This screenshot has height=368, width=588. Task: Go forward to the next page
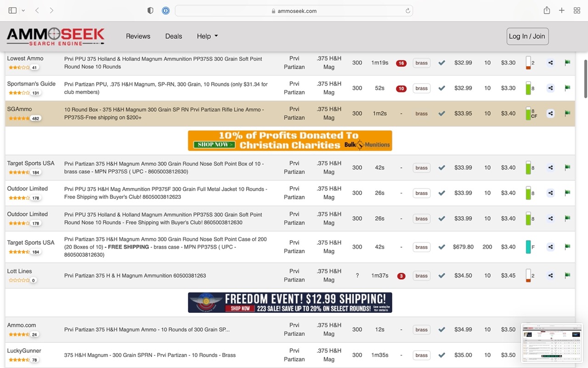[51, 11]
